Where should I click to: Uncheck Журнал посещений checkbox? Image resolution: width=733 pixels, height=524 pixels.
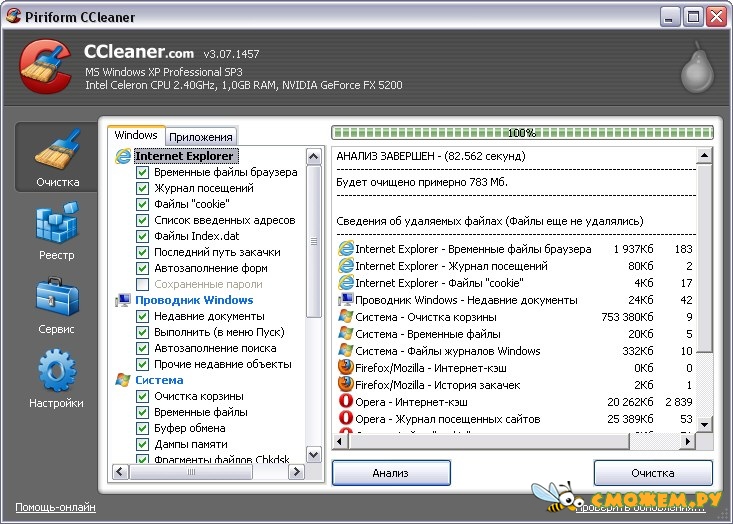(143, 188)
